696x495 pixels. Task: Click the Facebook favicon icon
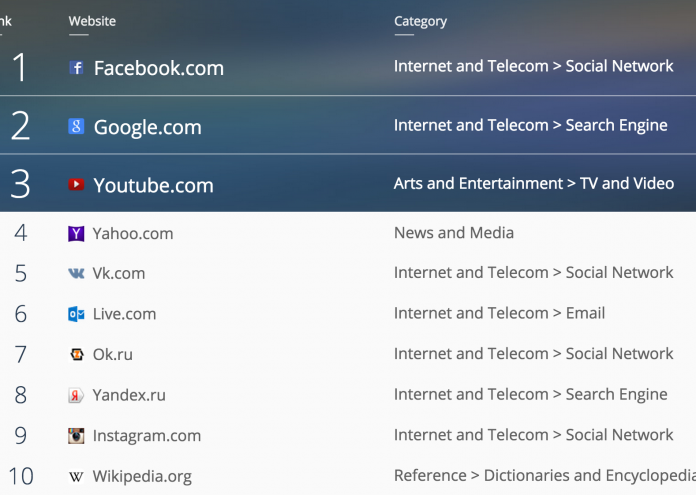click(x=76, y=68)
